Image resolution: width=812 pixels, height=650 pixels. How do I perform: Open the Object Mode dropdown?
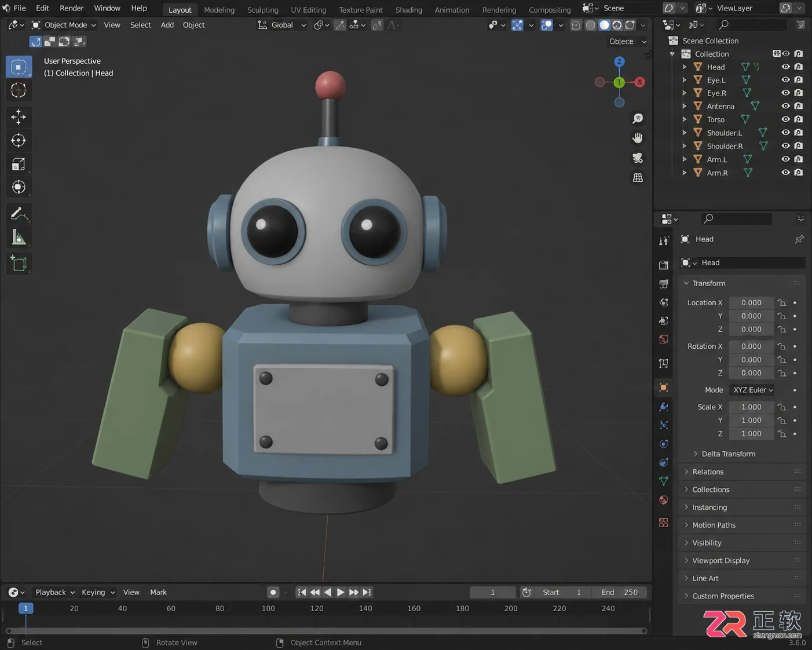64,25
